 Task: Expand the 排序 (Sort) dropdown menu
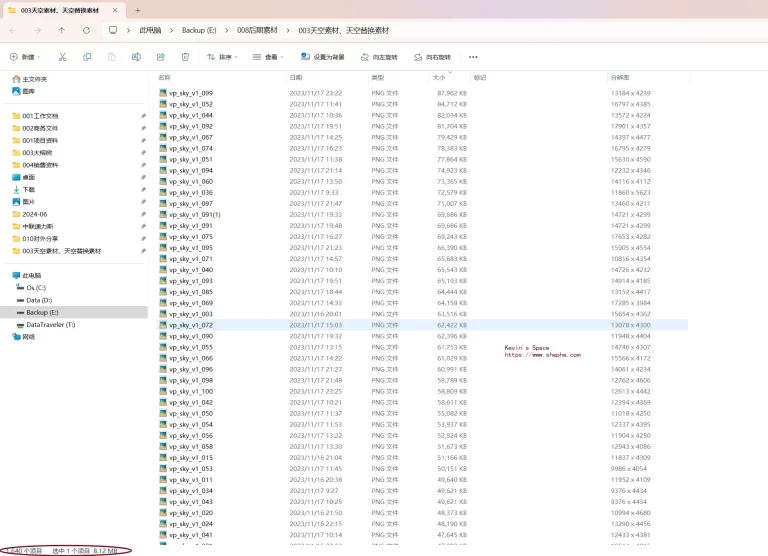[225, 57]
